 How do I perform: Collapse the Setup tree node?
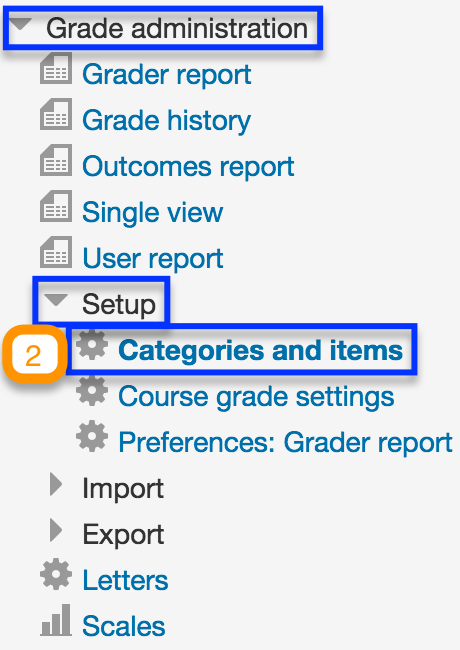point(56,300)
